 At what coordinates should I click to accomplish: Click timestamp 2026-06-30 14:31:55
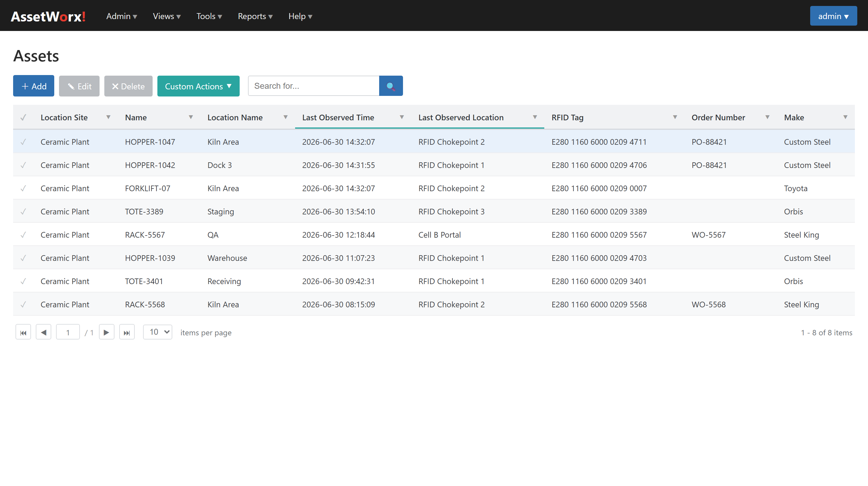pos(338,165)
